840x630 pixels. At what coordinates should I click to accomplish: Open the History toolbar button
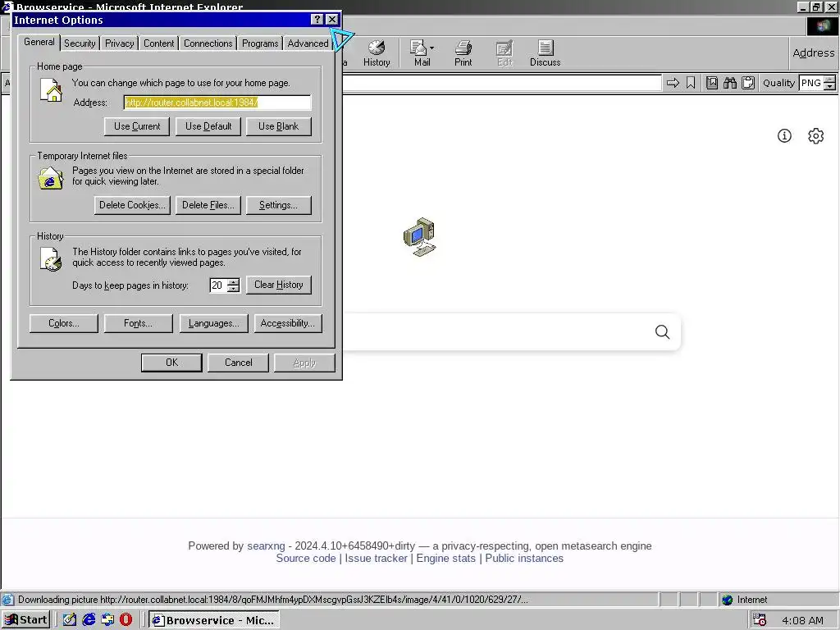[x=377, y=53]
